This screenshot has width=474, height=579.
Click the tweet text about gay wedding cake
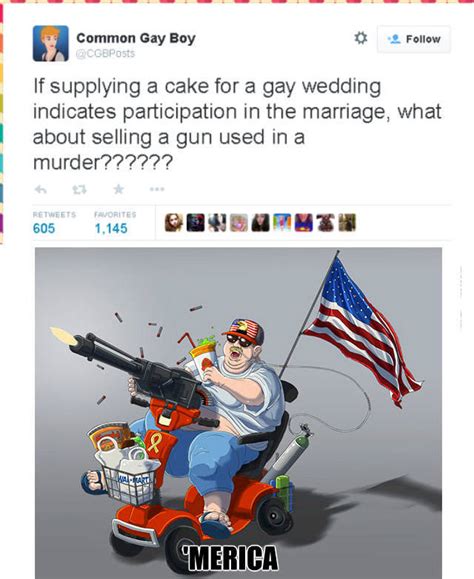pos(237,124)
